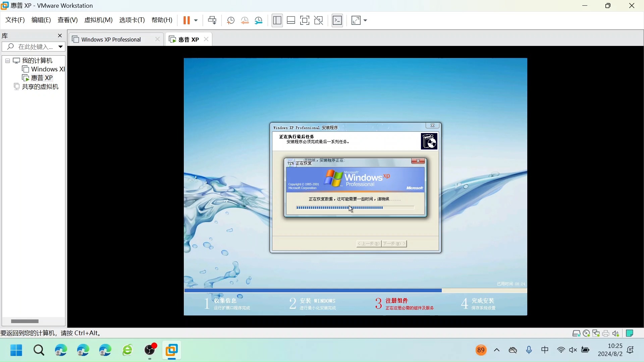
Task: Click the 上一步 back button
Action: pos(369,244)
